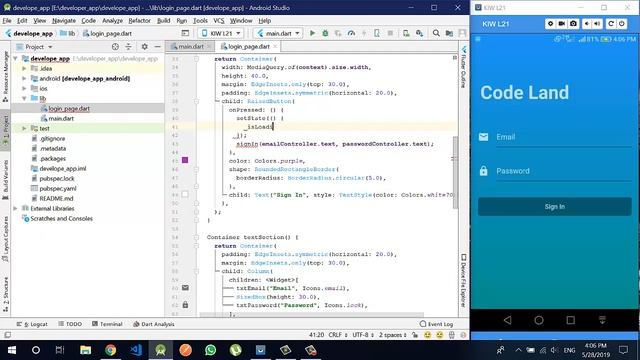640x360 pixels.
Task: Click the white color gutter marker on line 49
Action: pos(185,194)
